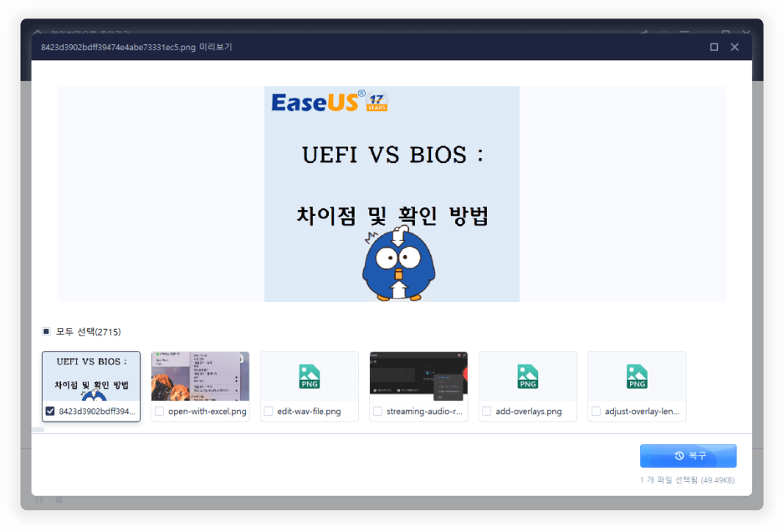Click the open-with-excel.png file name

coord(207,412)
